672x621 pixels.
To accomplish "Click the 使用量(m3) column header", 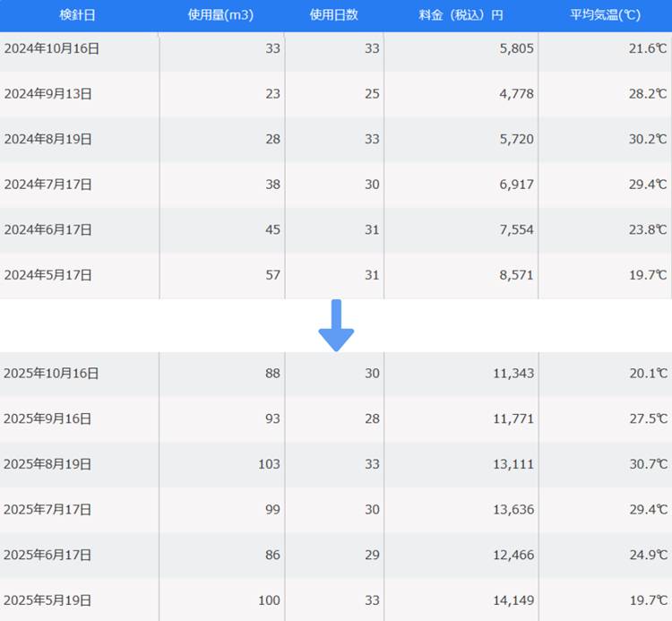I will [220, 15].
